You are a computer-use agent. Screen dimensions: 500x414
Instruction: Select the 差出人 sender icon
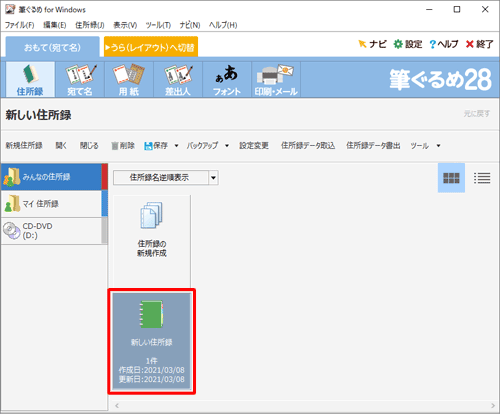pyautogui.click(x=178, y=79)
